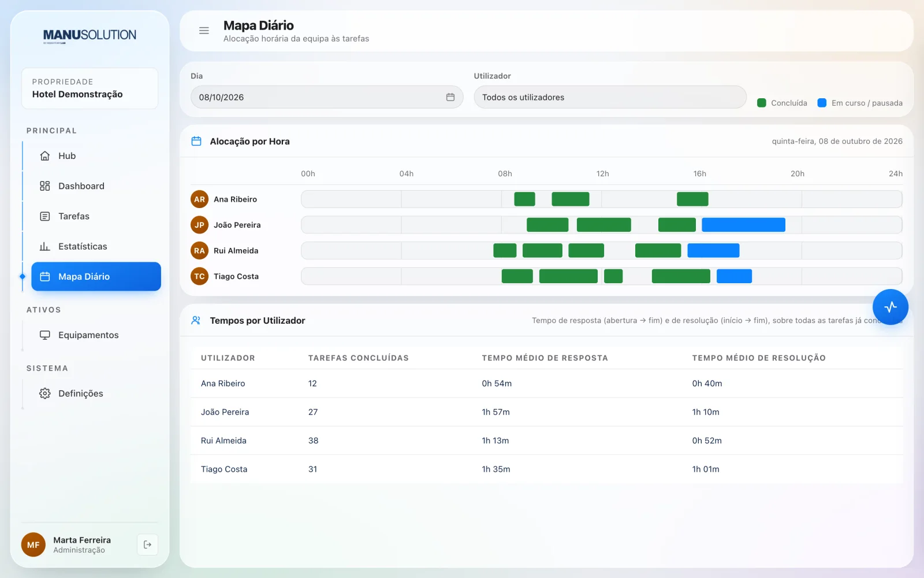This screenshot has width=924, height=578.
Task: Click the Utilizador column header
Action: coord(228,358)
